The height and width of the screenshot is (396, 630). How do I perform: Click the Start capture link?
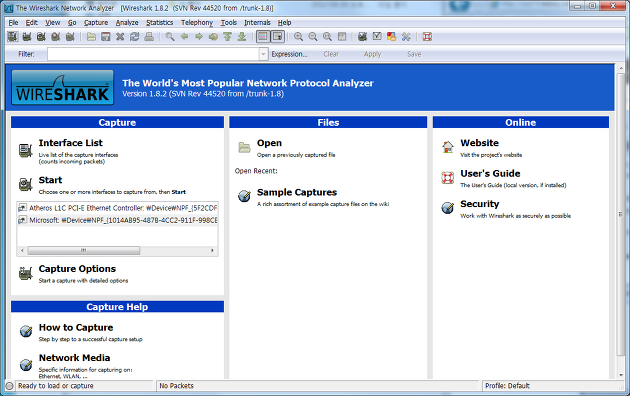pyautogui.click(x=50, y=180)
